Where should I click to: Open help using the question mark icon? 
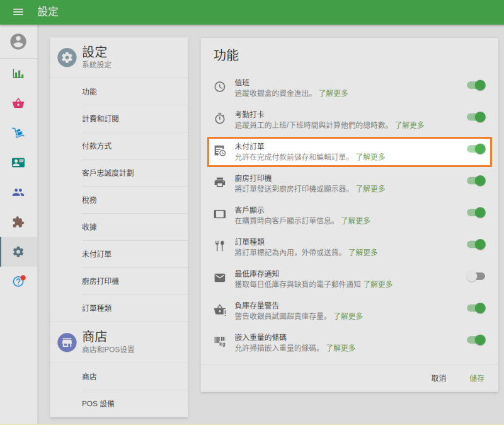tap(19, 281)
